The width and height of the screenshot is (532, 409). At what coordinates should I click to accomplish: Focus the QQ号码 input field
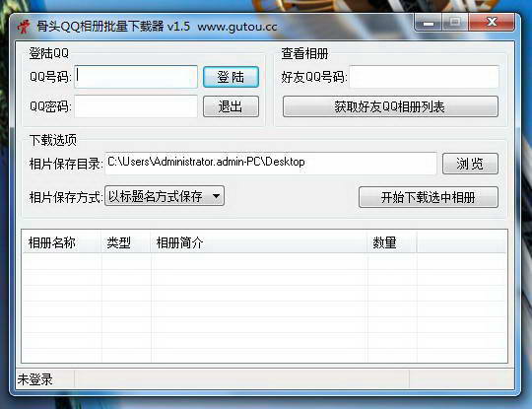(136, 77)
